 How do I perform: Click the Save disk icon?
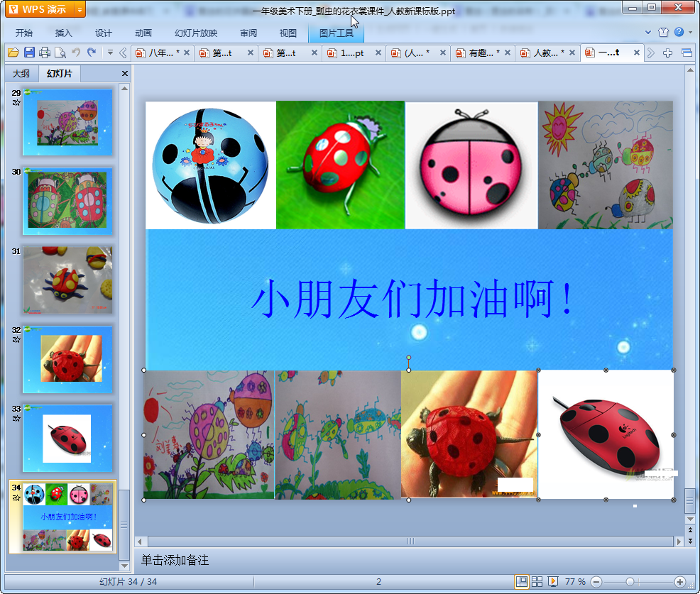pyautogui.click(x=30, y=53)
